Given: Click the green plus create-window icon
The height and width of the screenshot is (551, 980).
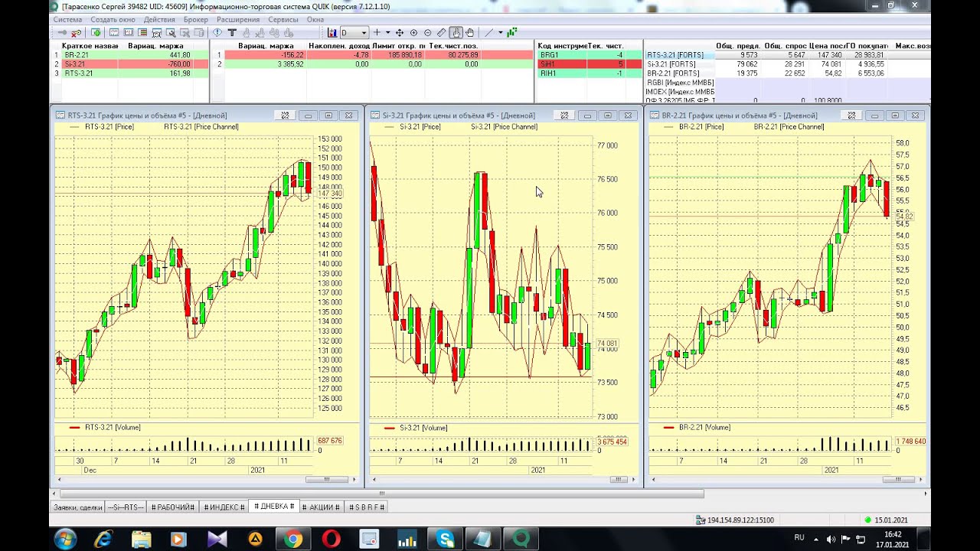Looking at the screenshot, I should 96,33.
